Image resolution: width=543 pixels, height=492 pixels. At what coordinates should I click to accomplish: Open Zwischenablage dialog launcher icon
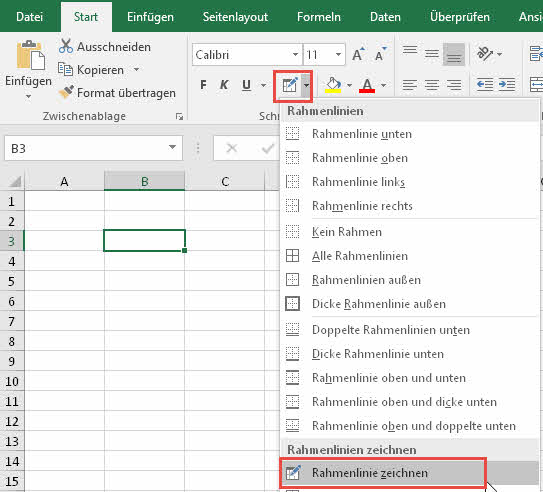pyautogui.click(x=179, y=117)
